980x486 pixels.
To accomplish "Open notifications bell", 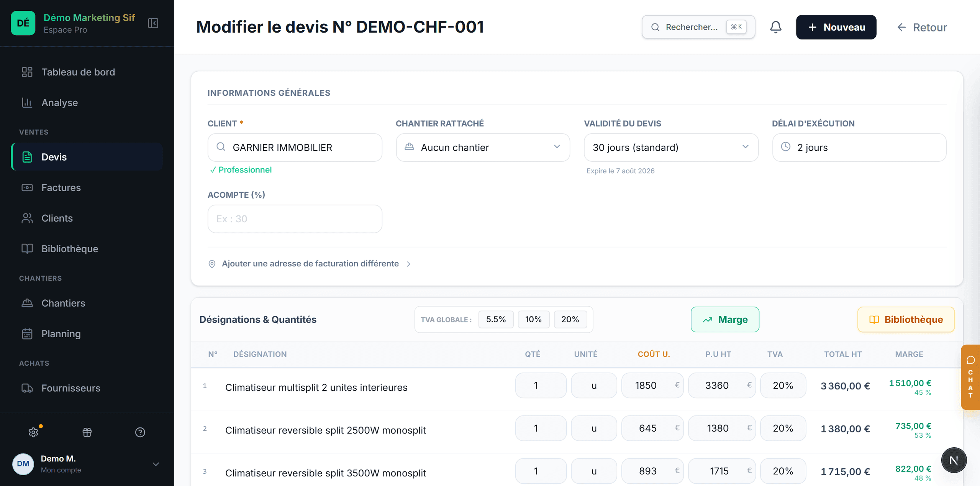I will [775, 27].
